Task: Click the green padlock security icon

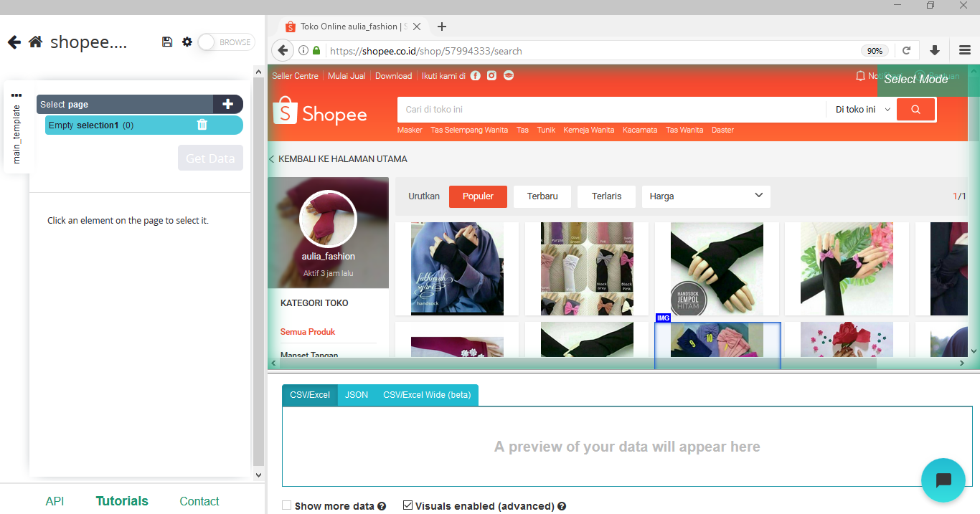Action: (316, 51)
